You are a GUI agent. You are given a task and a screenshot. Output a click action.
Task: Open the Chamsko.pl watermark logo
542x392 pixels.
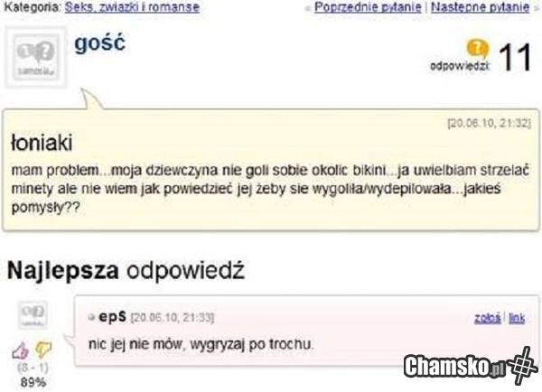pyautogui.click(x=453, y=367)
